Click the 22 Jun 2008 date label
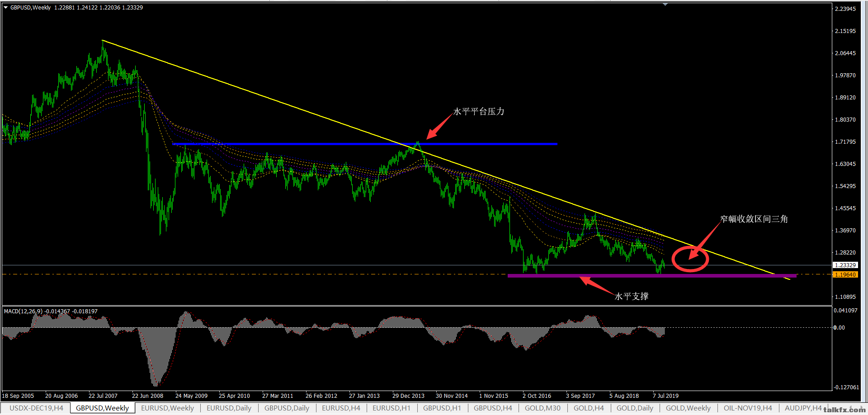 click(147, 396)
